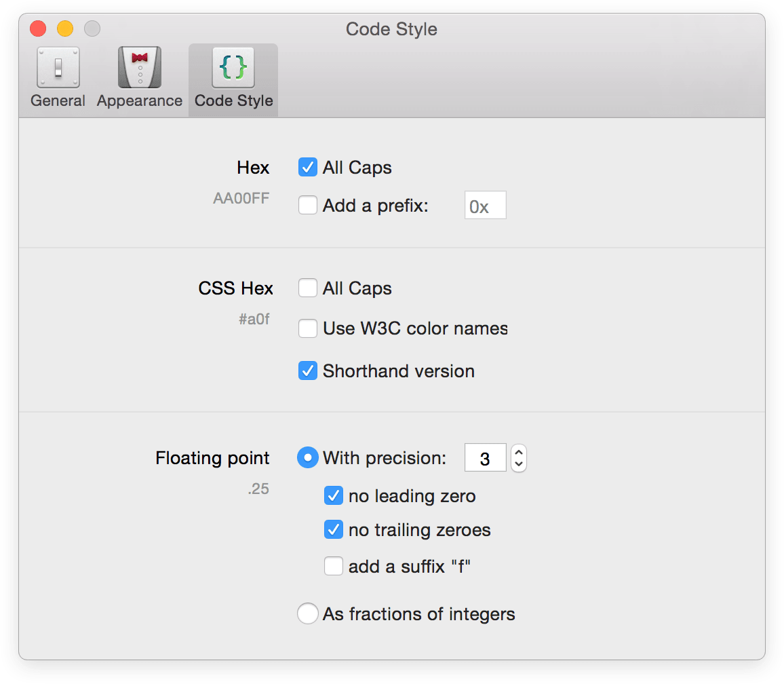Click the .25 floating point example
The width and height of the screenshot is (784, 684).
[x=258, y=489]
